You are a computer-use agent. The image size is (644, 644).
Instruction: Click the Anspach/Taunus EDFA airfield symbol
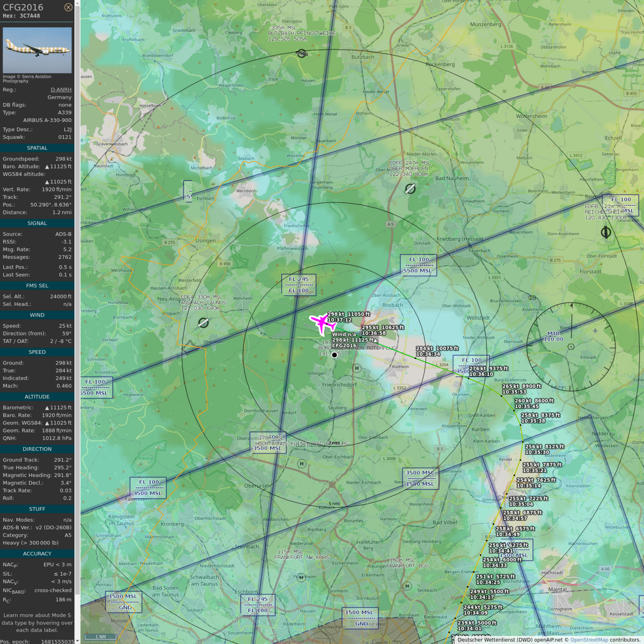(203, 322)
